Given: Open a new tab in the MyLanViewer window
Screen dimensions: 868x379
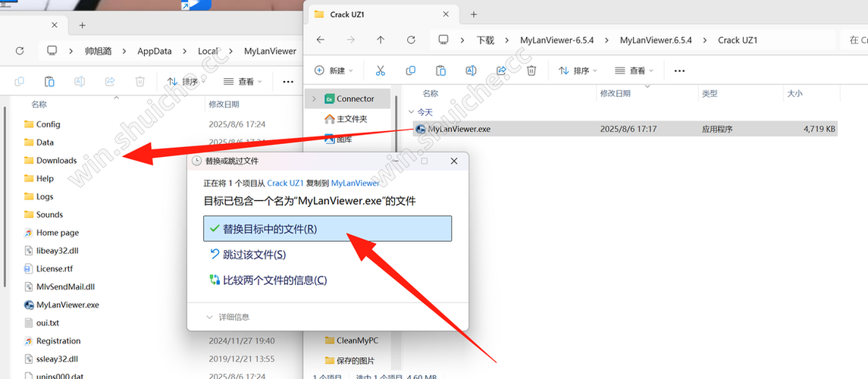Looking at the screenshot, I should click(82, 25).
